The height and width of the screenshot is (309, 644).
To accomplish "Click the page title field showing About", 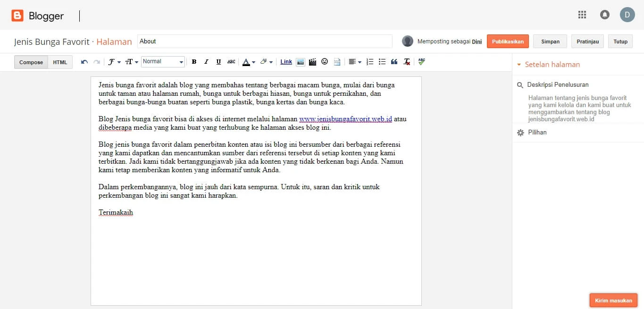I will click(264, 41).
